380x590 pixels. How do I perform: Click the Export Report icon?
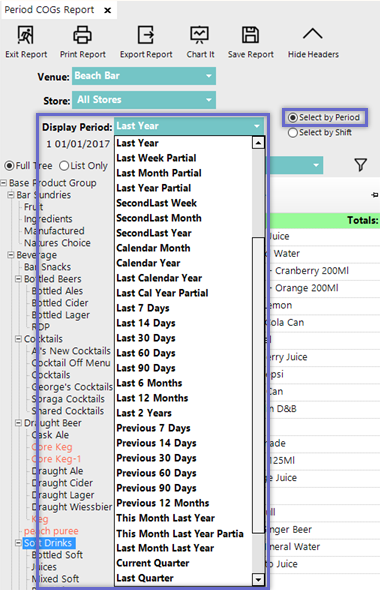tap(146, 35)
